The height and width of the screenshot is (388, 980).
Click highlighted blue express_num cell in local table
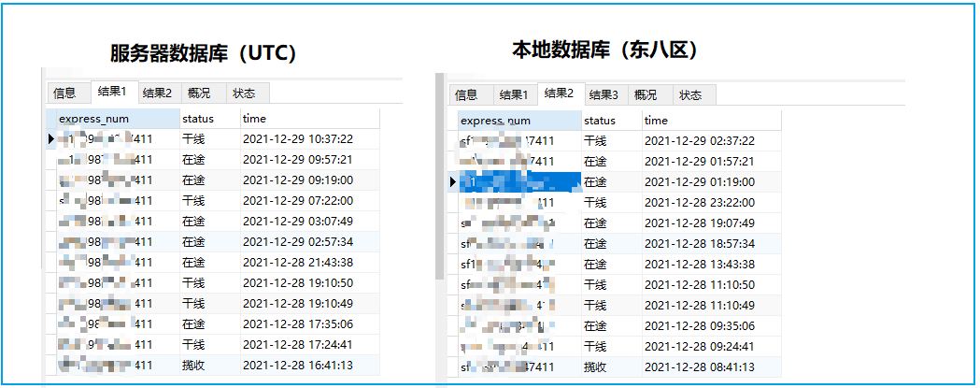point(519,182)
